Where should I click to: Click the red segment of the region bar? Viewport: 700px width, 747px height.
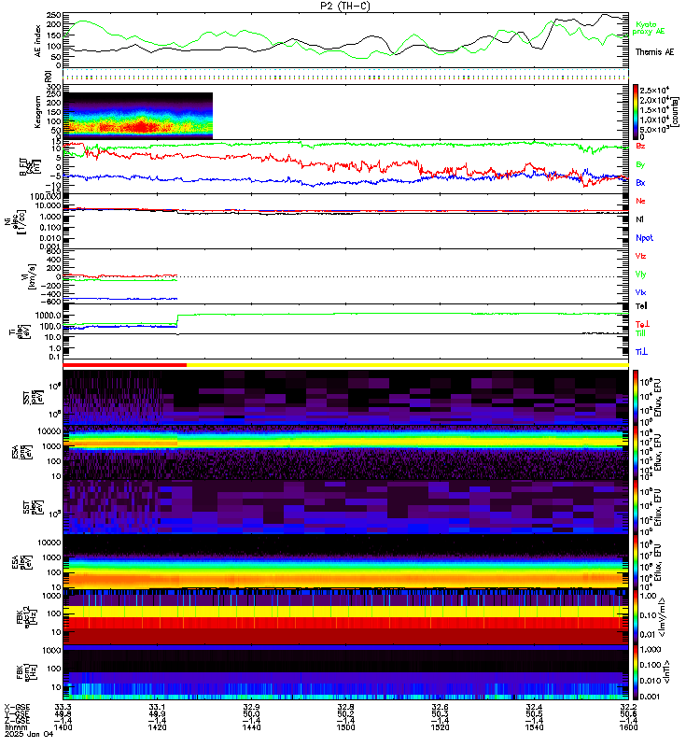pos(125,365)
